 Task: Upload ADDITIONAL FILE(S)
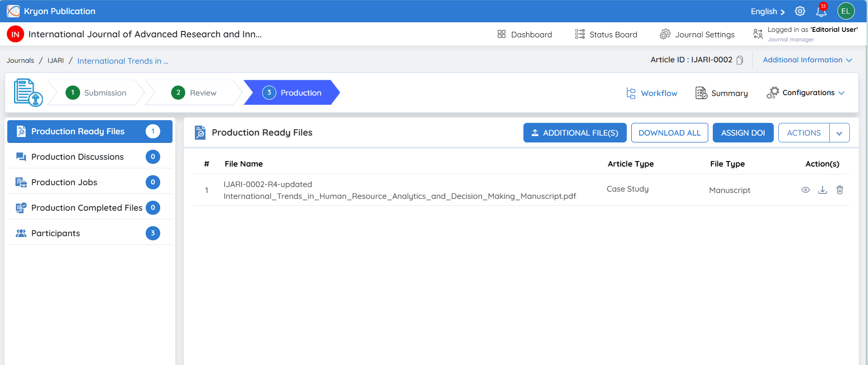coord(575,133)
